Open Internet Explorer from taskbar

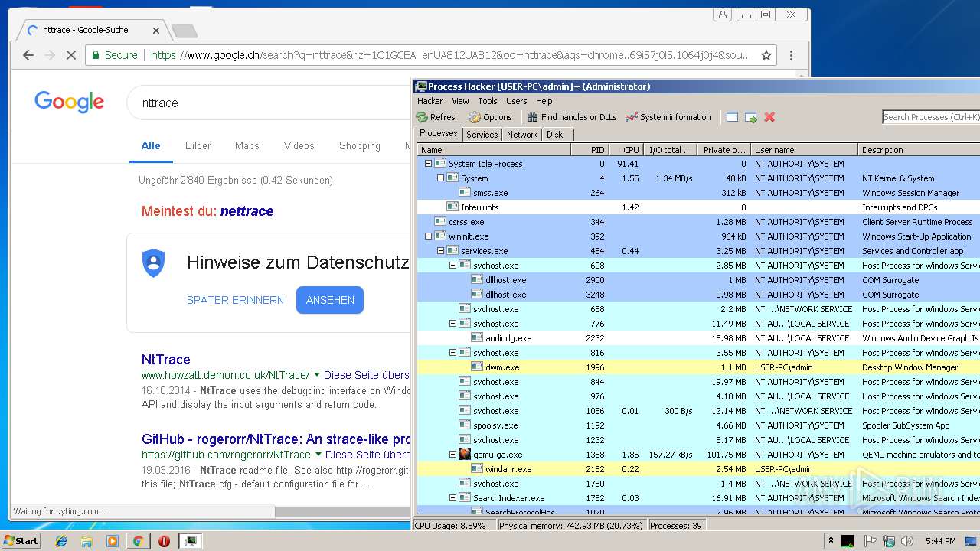[62, 541]
